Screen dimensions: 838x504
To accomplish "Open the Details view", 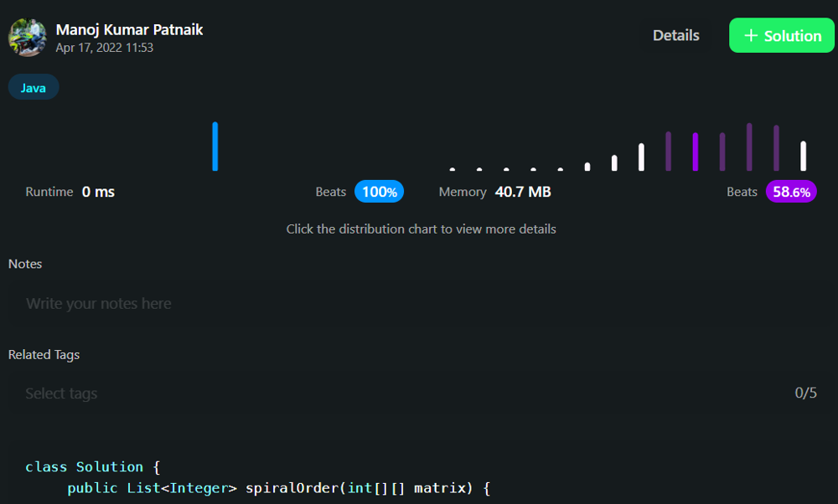I will point(675,35).
